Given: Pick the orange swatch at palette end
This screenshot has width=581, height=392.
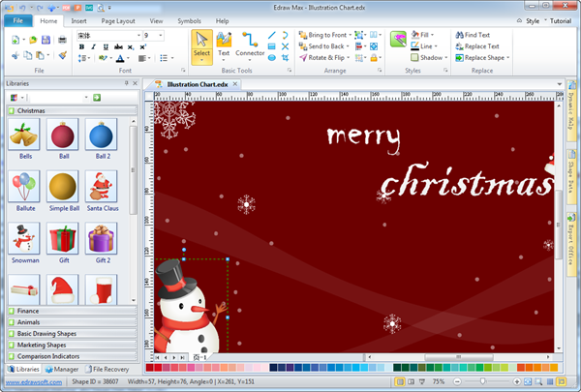Looking at the screenshot, I should 554,368.
